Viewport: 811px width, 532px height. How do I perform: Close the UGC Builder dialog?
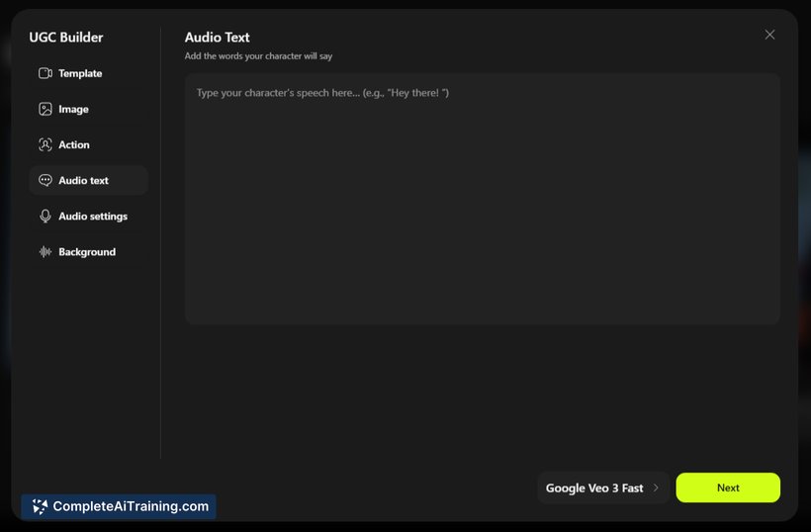[x=769, y=35]
